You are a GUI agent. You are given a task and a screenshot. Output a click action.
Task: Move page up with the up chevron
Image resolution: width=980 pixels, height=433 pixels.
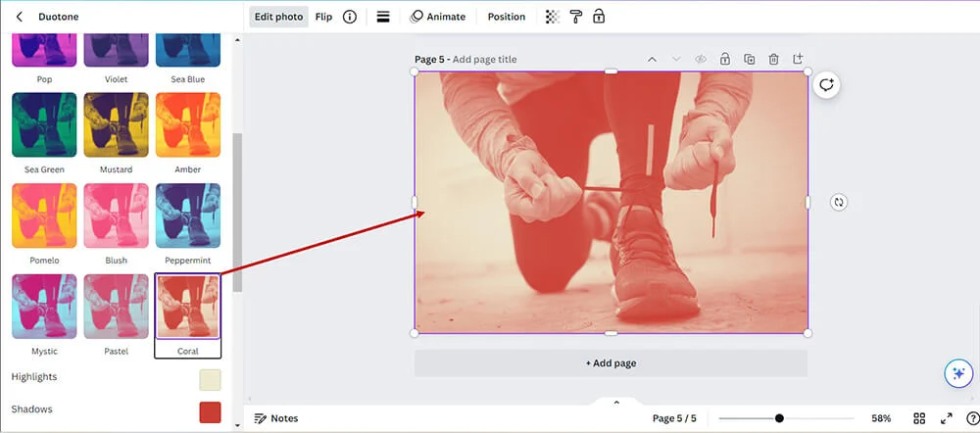click(652, 60)
